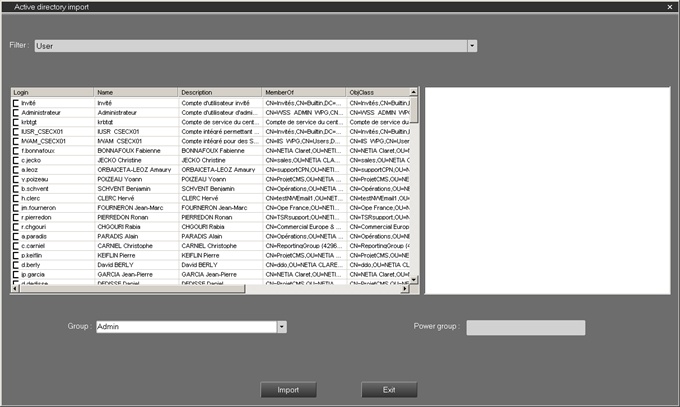The width and height of the screenshot is (680, 407).
Task: Select the c.jecko row checkbox
Action: (x=16, y=160)
